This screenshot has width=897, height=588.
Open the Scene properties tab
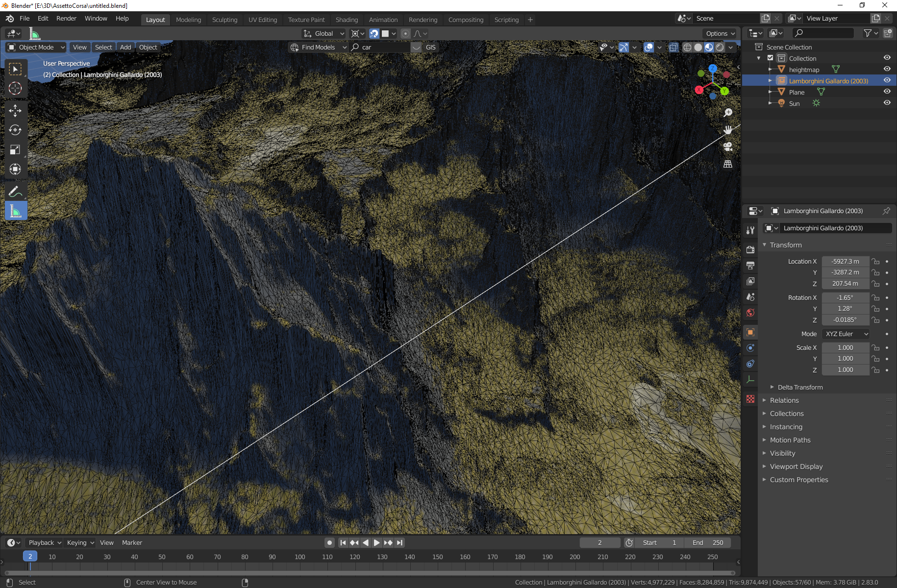pyautogui.click(x=750, y=297)
